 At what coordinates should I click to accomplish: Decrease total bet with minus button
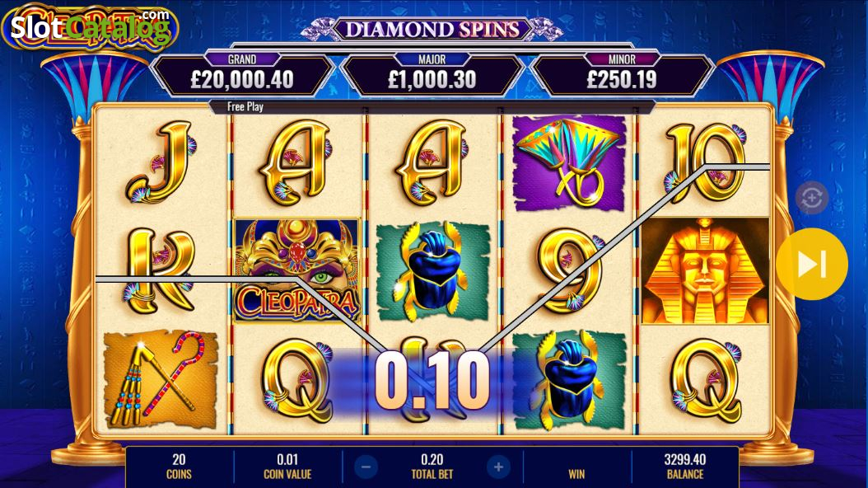(x=366, y=467)
